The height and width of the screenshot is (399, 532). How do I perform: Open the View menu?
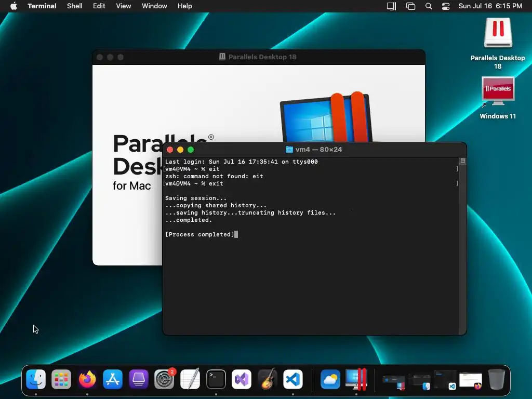[124, 6]
